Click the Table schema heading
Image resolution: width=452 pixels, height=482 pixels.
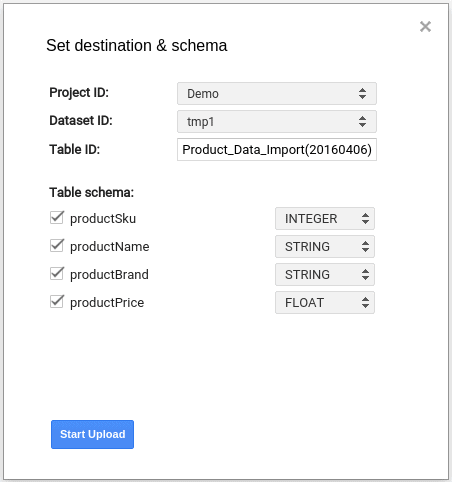coord(91,193)
